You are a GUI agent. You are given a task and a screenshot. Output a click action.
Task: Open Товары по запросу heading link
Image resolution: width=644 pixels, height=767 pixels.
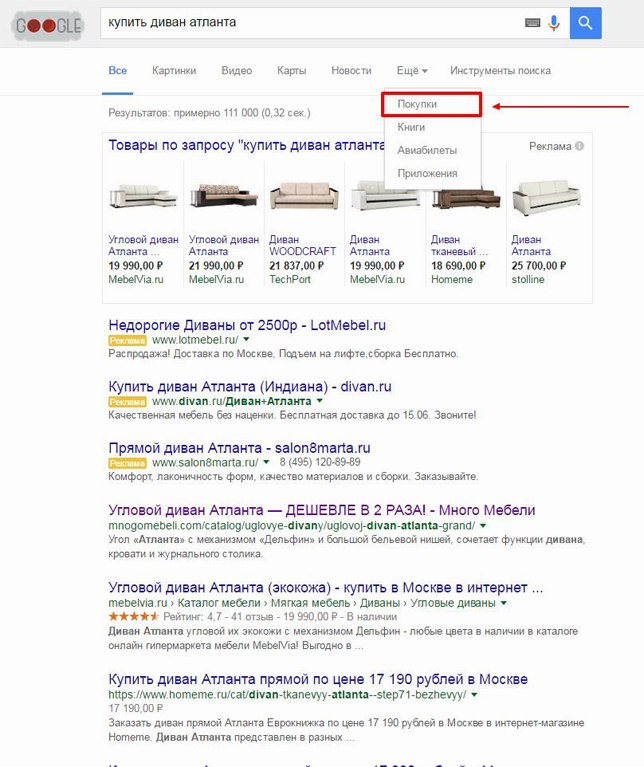click(x=246, y=145)
